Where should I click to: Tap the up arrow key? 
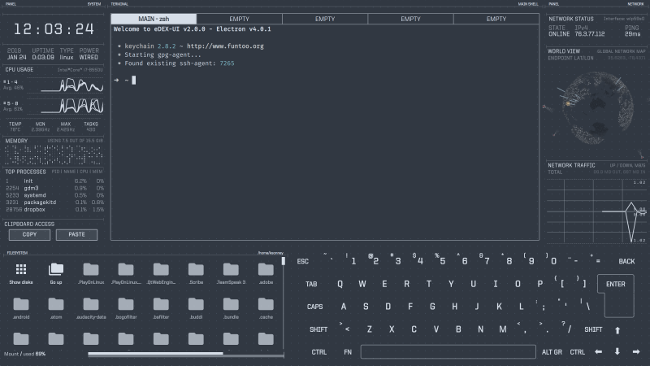point(617,330)
